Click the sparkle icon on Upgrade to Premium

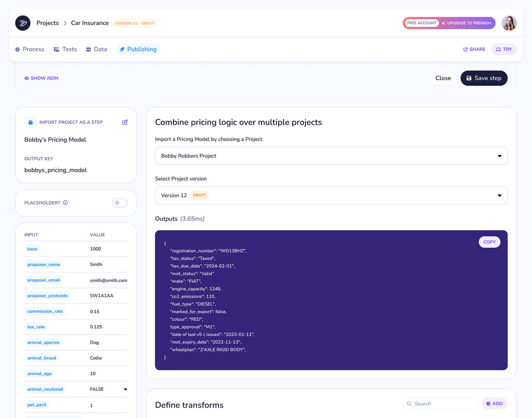tap(444, 23)
